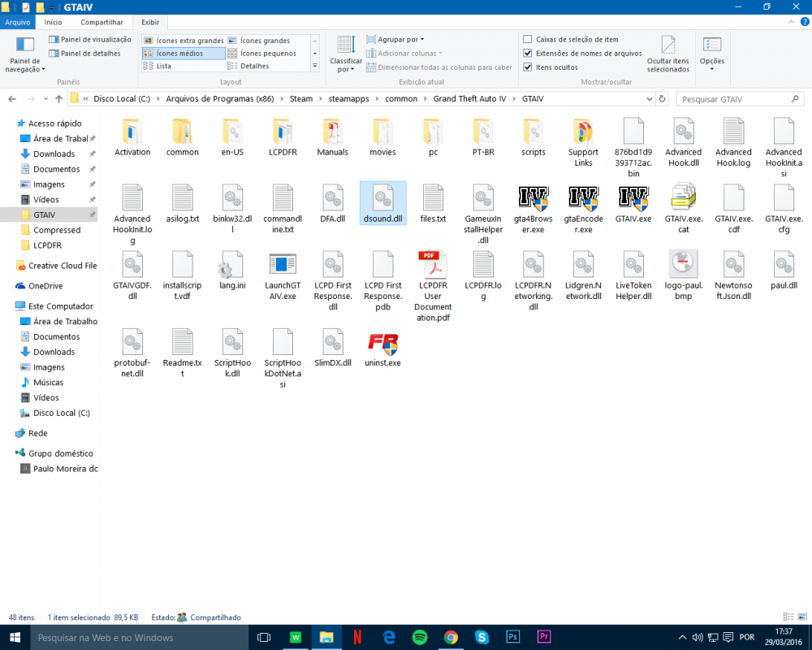Open the Opções button
Viewport: 812px width, 650px height.
click(712, 54)
